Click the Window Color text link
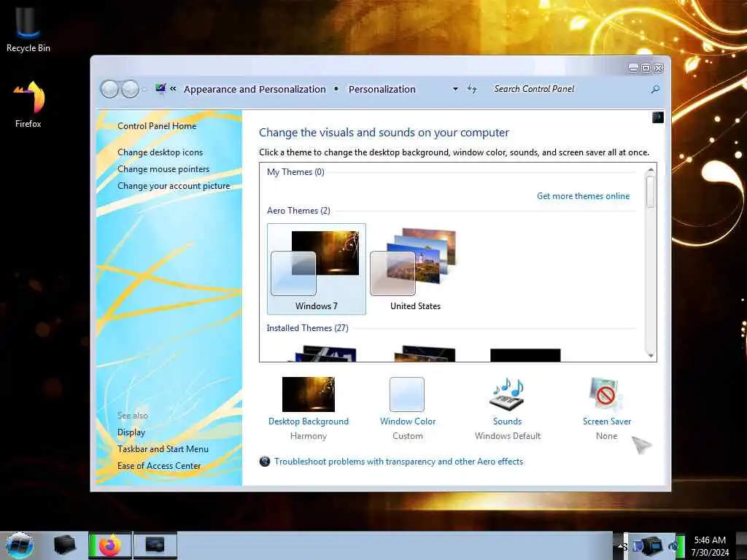747x560 pixels. pos(408,421)
